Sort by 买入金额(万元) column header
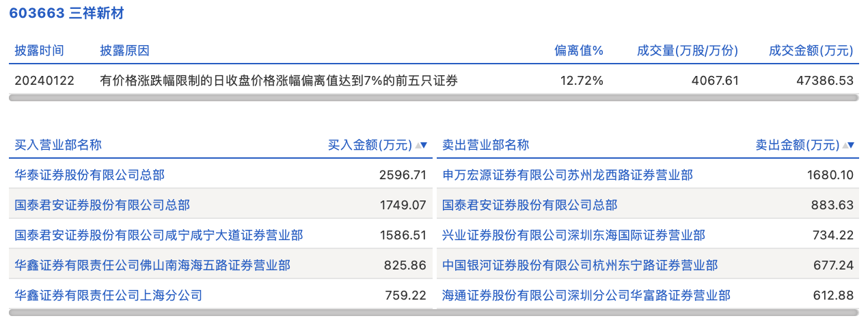This screenshot has width=868, height=327. tap(370, 145)
